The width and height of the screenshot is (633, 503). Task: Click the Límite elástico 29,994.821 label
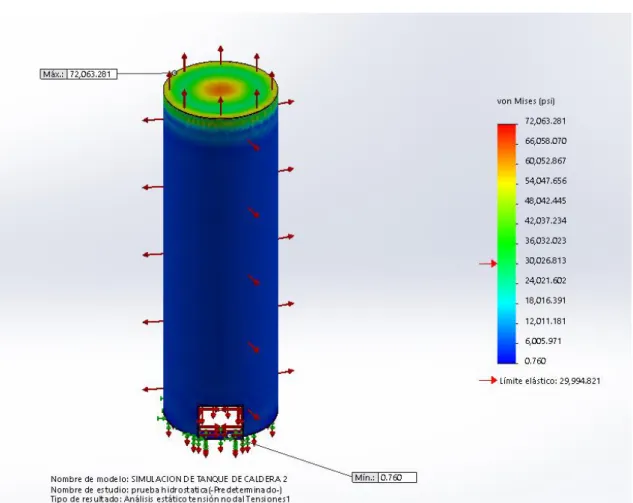pos(550,381)
